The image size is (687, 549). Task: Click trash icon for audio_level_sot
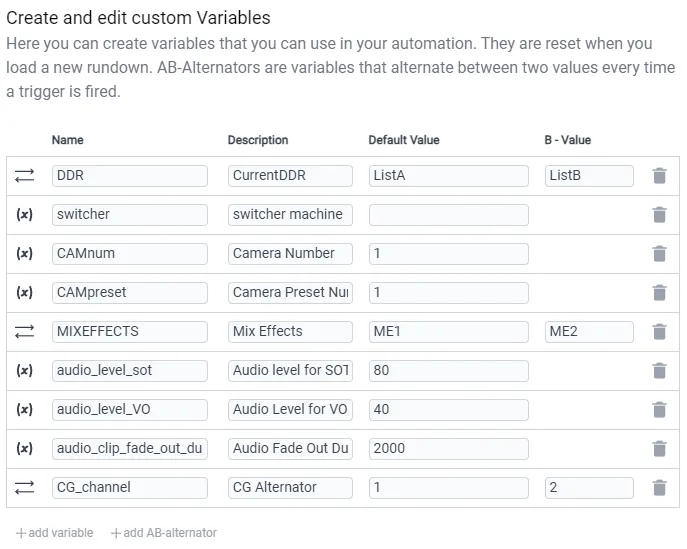(659, 371)
